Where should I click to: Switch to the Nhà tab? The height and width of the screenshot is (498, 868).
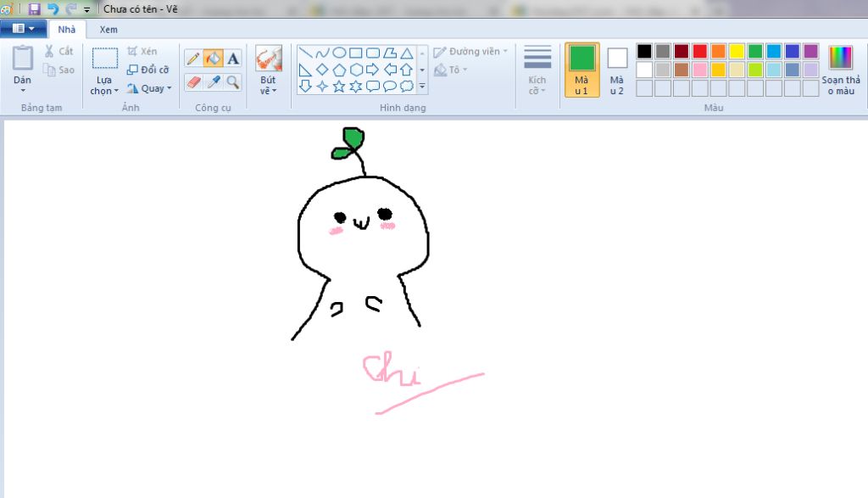point(66,30)
